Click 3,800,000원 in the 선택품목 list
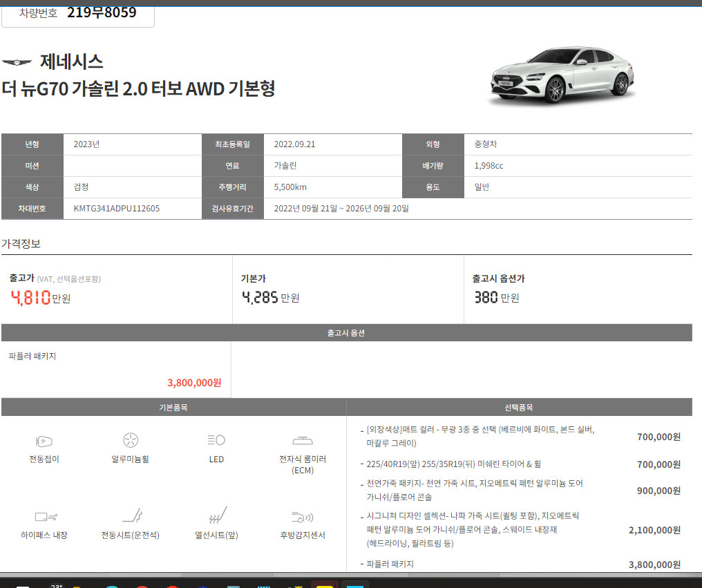 pyautogui.click(x=654, y=565)
